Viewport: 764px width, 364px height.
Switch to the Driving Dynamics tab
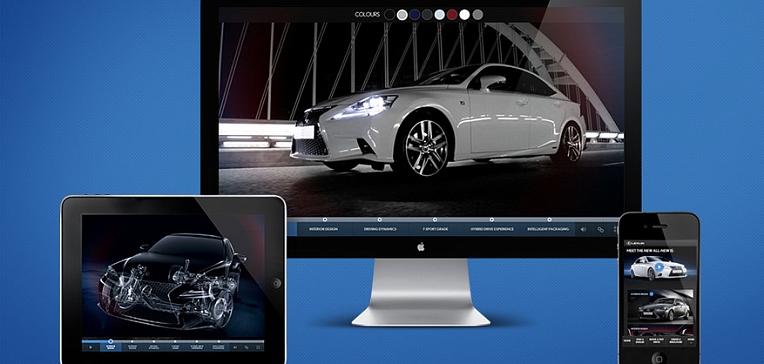tap(380, 229)
